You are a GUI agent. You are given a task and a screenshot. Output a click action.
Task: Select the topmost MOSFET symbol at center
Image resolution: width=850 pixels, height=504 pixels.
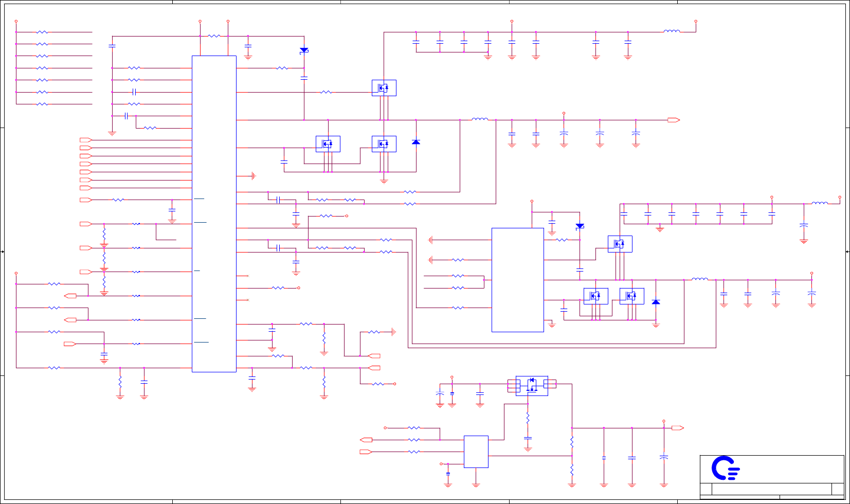384,88
